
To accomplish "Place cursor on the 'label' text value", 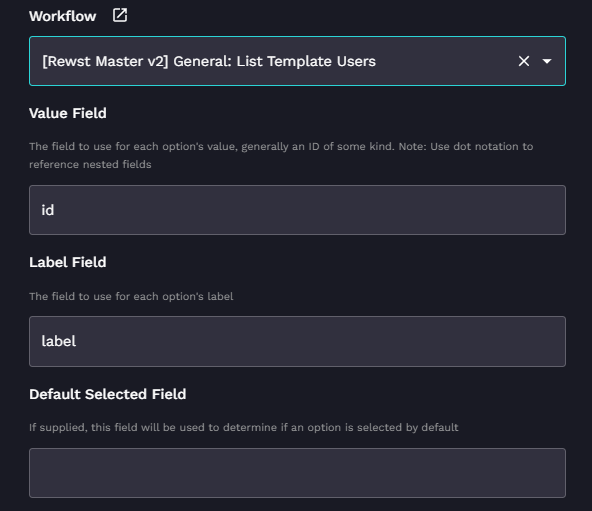I will pyautogui.click(x=59, y=341).
